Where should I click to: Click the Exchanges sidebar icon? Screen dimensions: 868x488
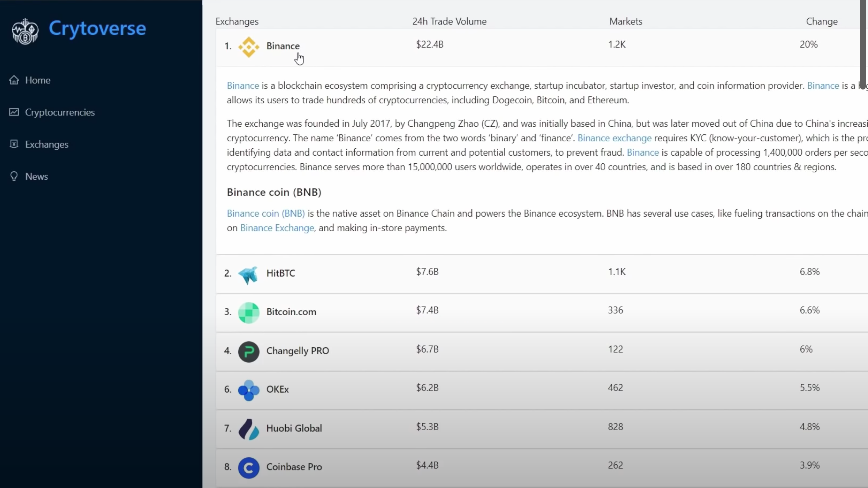14,144
